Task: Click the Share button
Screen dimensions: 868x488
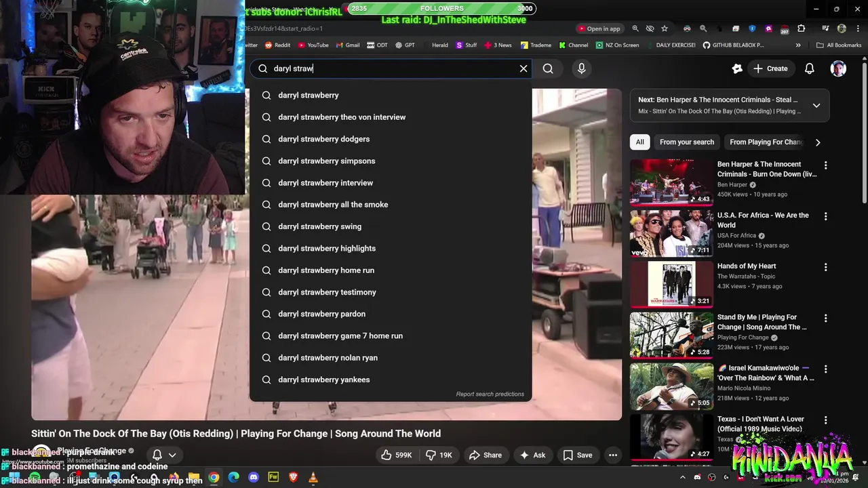Action: 486,455
